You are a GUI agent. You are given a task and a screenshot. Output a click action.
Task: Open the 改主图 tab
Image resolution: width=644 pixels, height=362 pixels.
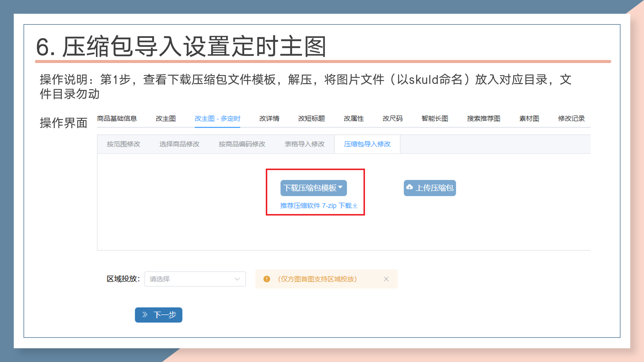point(166,119)
